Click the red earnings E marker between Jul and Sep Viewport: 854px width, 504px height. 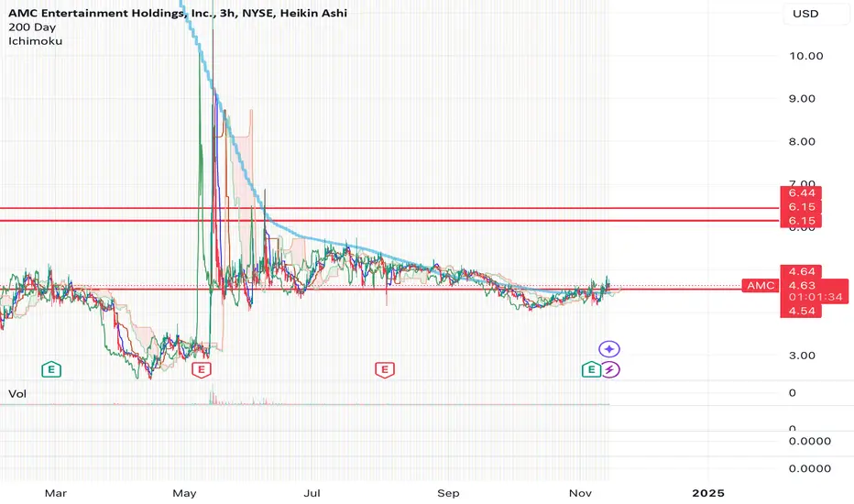click(x=385, y=369)
